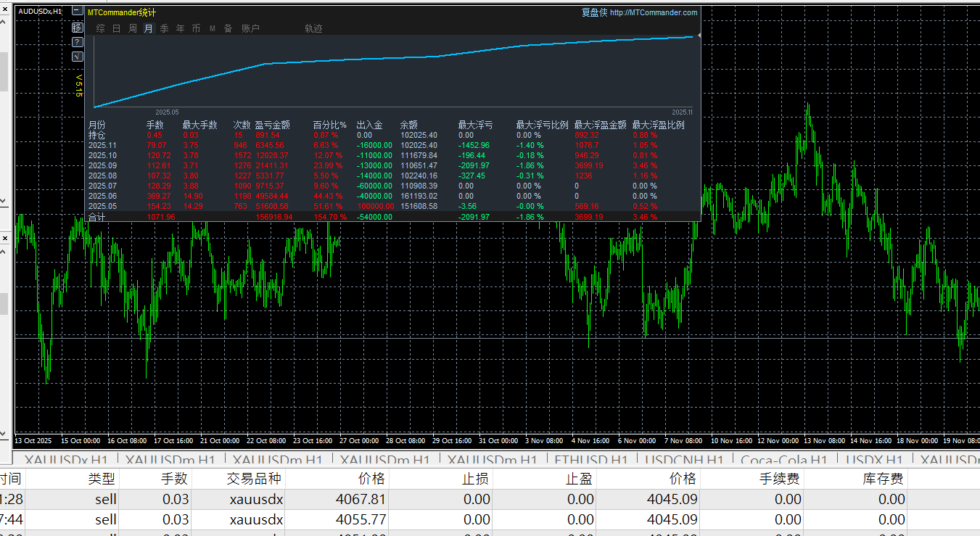The height and width of the screenshot is (536, 980).
Task: Switch to the XAUUSDx H1 chart tab
Action: (x=65, y=460)
